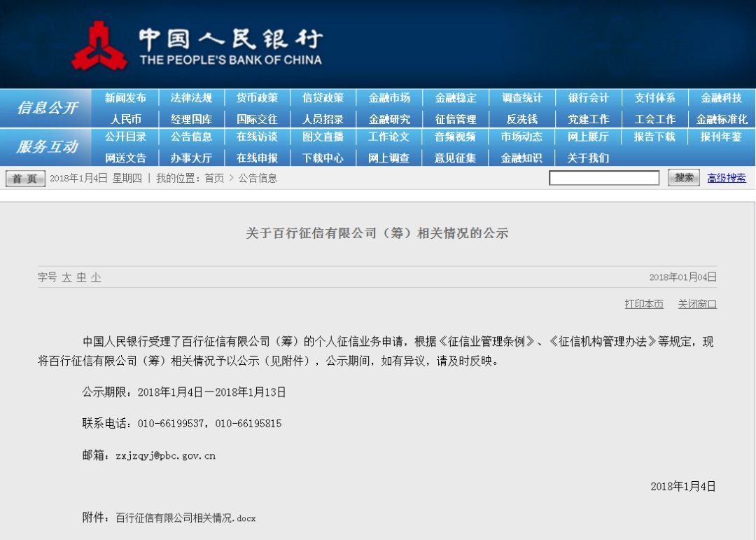This screenshot has width=756, height=540.
Task: Click the 搜索 search button
Action: (683, 178)
